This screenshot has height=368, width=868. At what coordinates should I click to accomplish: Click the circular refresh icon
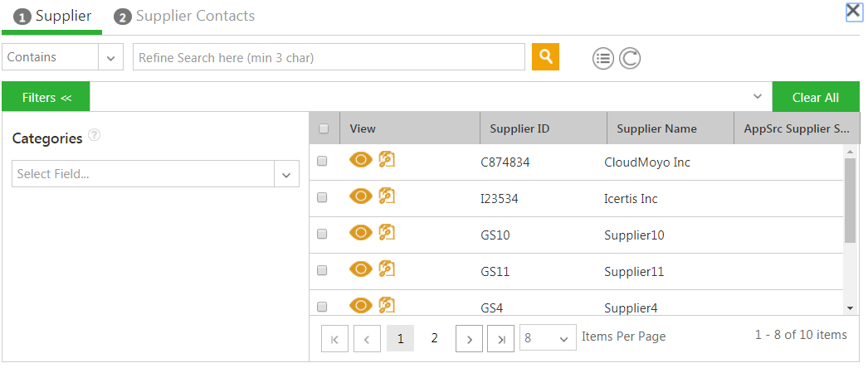[x=630, y=58]
